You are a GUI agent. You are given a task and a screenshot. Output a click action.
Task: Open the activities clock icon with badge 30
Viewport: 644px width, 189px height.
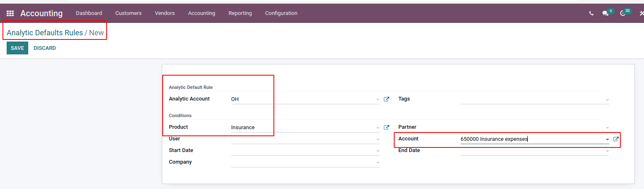pyautogui.click(x=625, y=12)
